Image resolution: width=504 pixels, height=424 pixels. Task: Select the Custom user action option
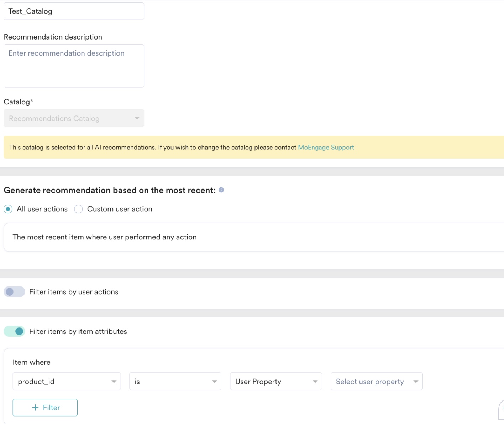[78, 209]
